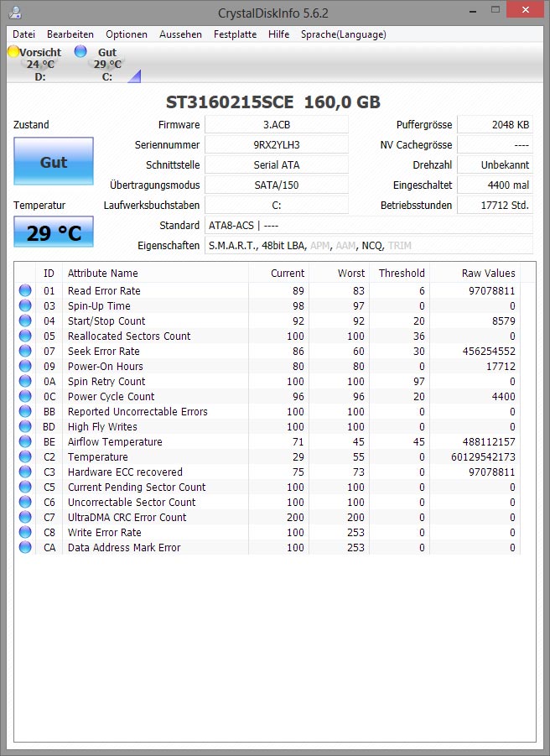Click the UltraDMA CRC Error Count attribute name
550x756 pixels.
pyautogui.click(x=127, y=518)
